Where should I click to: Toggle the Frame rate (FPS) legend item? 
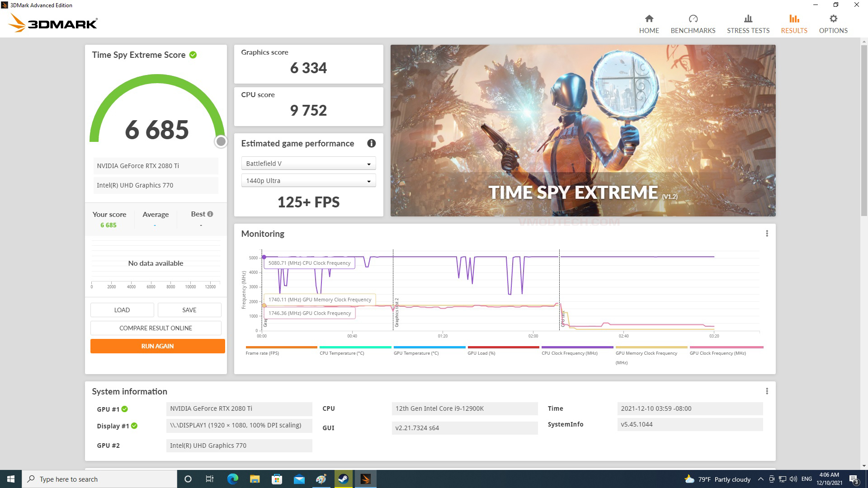click(x=262, y=353)
